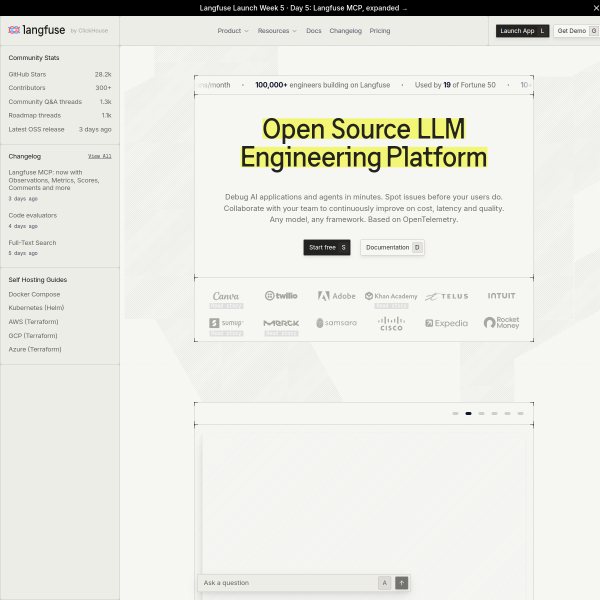This screenshot has width=600, height=600.
Task: Click the TELUS logo
Action: [x=447, y=296]
